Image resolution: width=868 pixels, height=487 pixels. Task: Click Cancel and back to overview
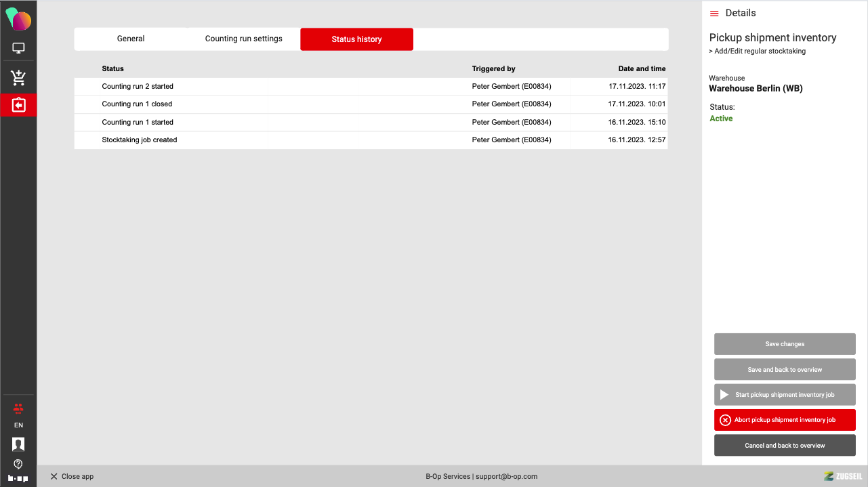(x=785, y=446)
